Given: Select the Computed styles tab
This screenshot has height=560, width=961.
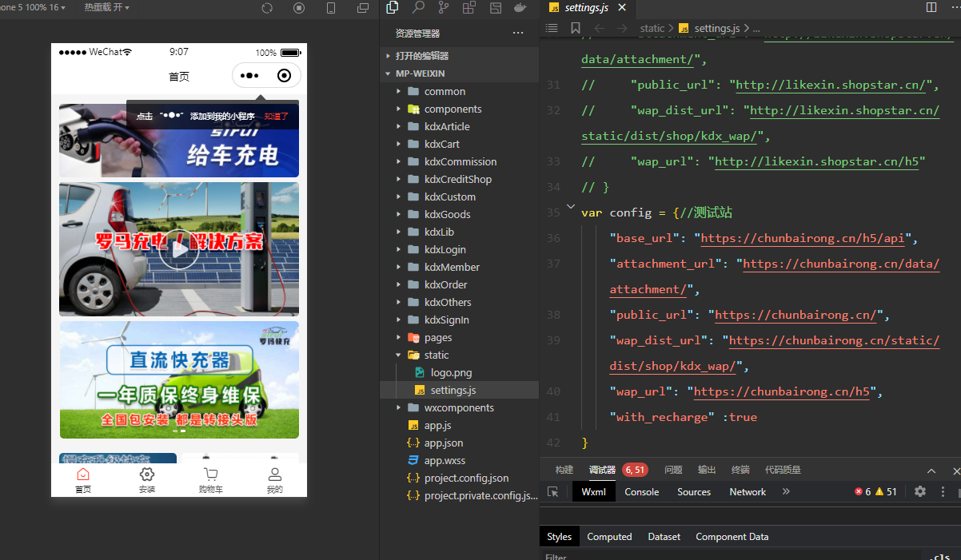Looking at the screenshot, I should click(609, 537).
